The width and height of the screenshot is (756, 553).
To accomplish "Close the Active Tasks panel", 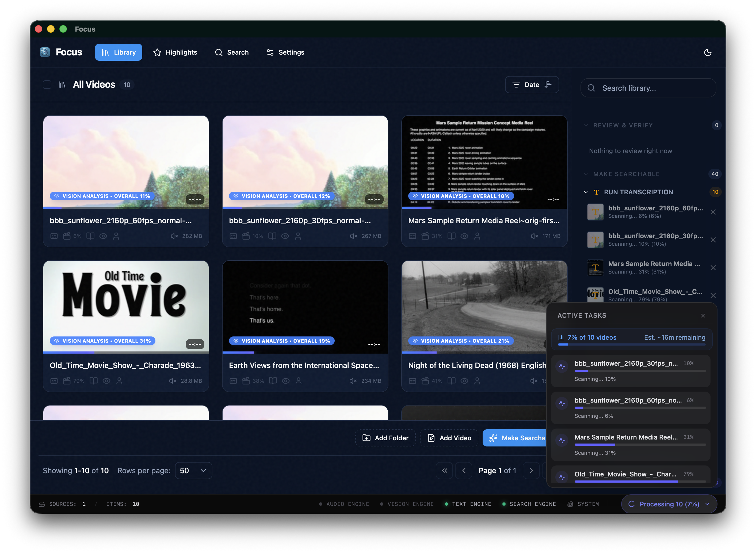I will coord(703,316).
